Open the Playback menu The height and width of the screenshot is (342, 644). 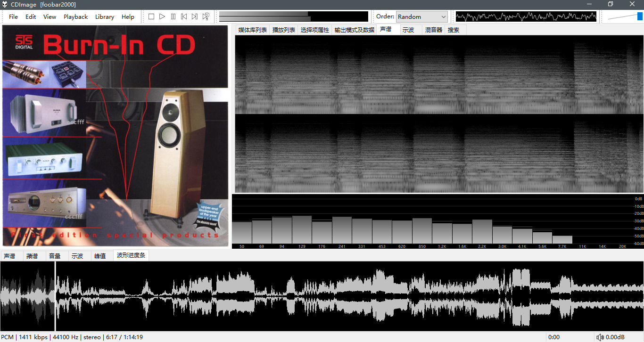[x=75, y=16]
